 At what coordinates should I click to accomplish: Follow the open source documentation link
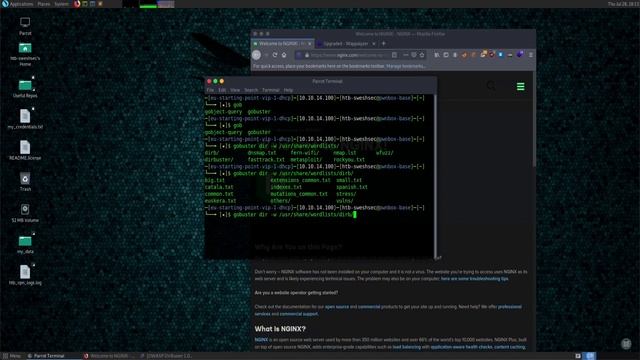point(337,307)
